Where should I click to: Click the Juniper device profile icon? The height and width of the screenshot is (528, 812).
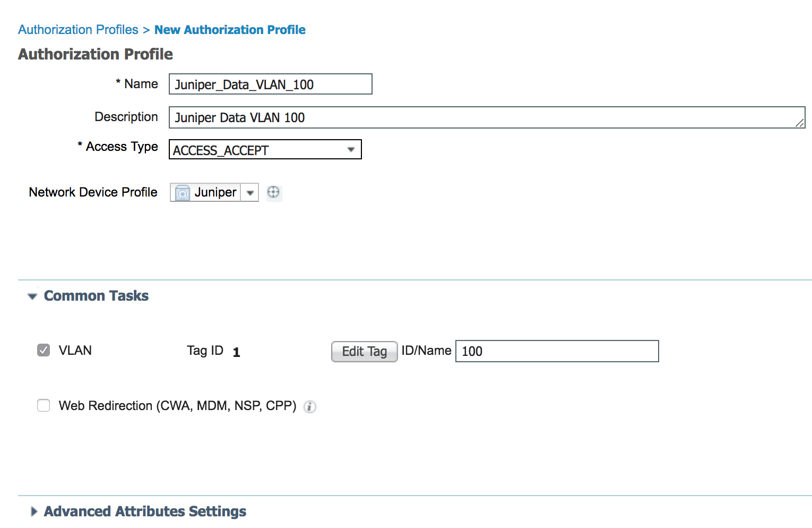tap(183, 193)
